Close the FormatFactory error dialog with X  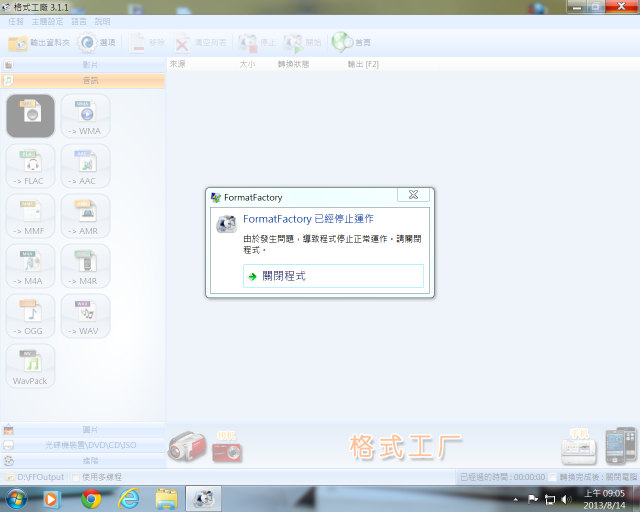point(413,195)
